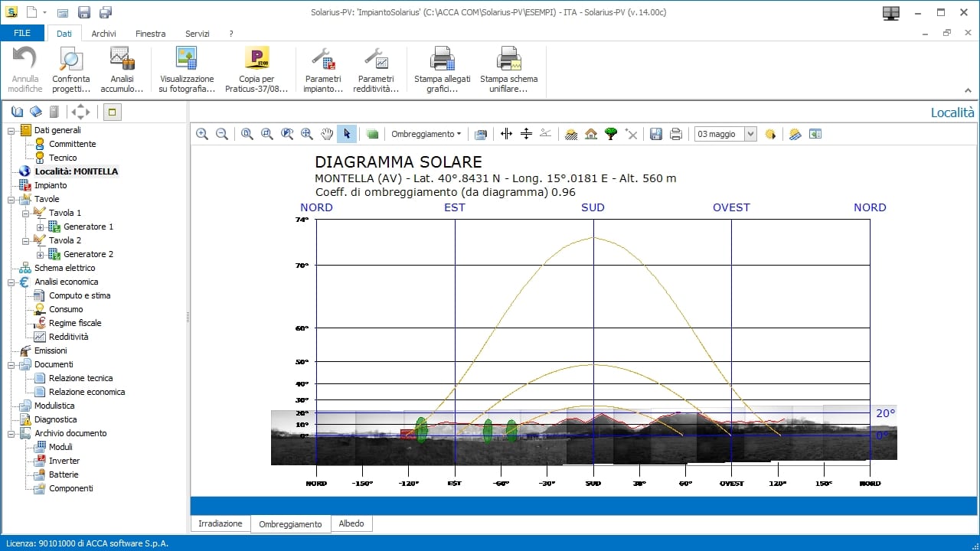Click the horizontal stretch arrows icon
Image resolution: width=980 pixels, height=551 pixels.
point(506,134)
